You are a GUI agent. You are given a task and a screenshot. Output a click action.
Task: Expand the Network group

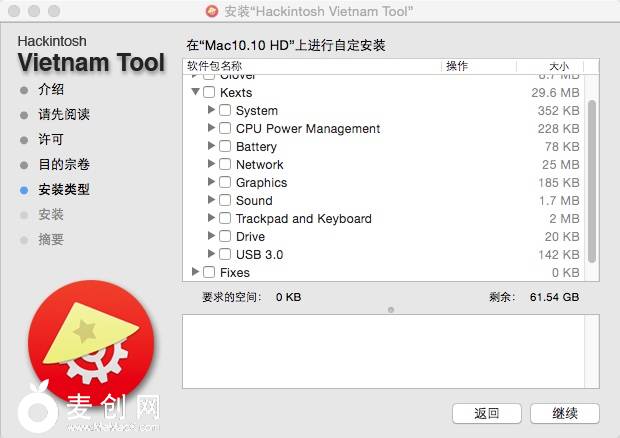[211, 165]
